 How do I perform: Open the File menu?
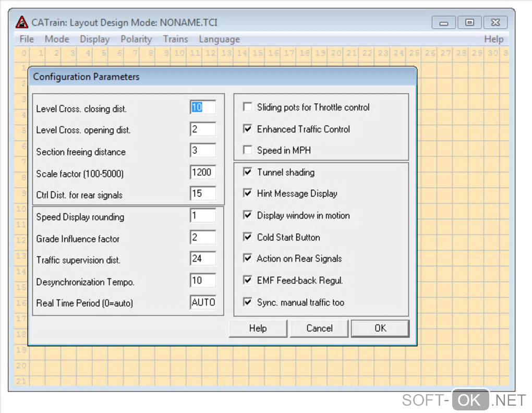[x=27, y=39]
